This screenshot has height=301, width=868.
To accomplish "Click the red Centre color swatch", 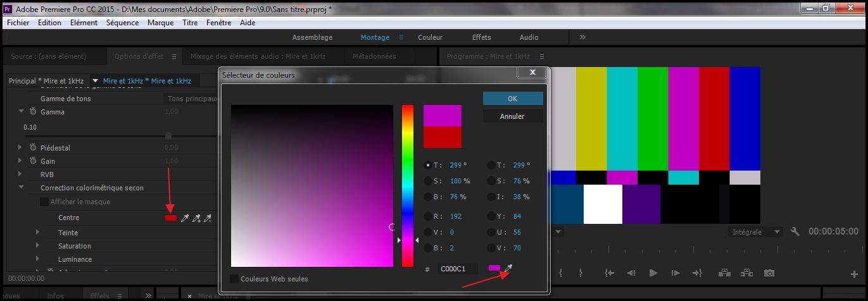I will pos(170,218).
